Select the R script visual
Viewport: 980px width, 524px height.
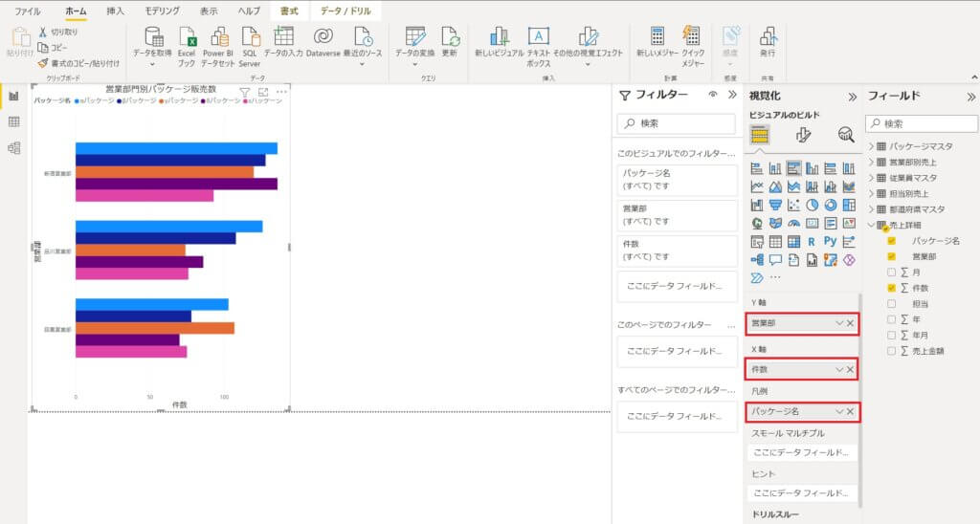pyautogui.click(x=812, y=242)
